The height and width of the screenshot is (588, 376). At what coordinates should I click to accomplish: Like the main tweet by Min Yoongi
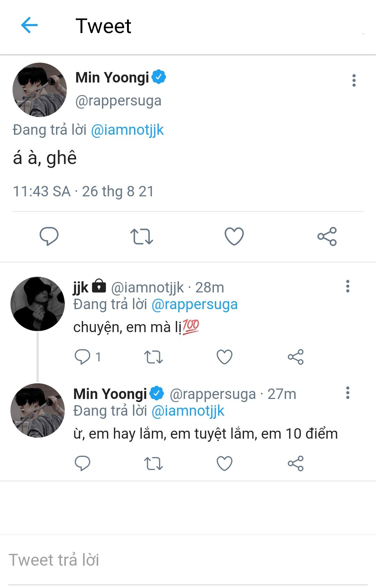(234, 236)
